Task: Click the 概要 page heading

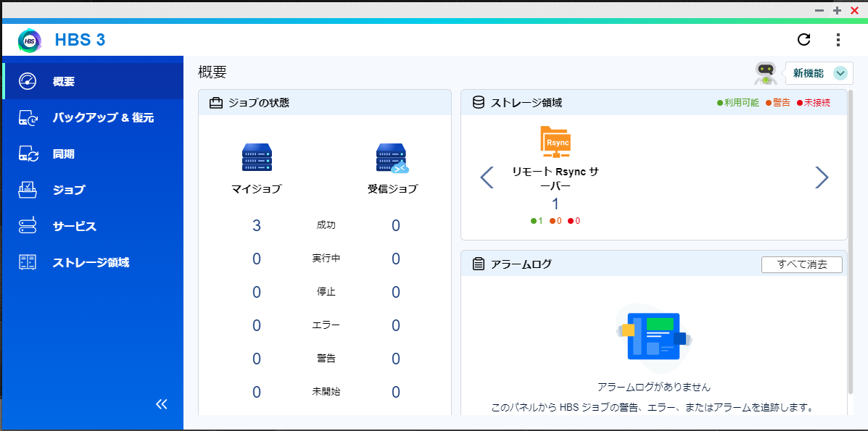Action: click(212, 72)
